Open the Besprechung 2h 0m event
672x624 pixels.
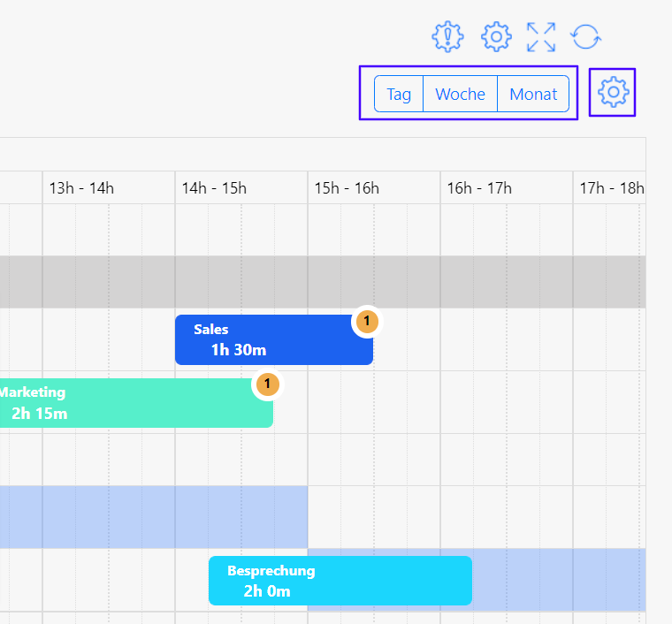(340, 581)
